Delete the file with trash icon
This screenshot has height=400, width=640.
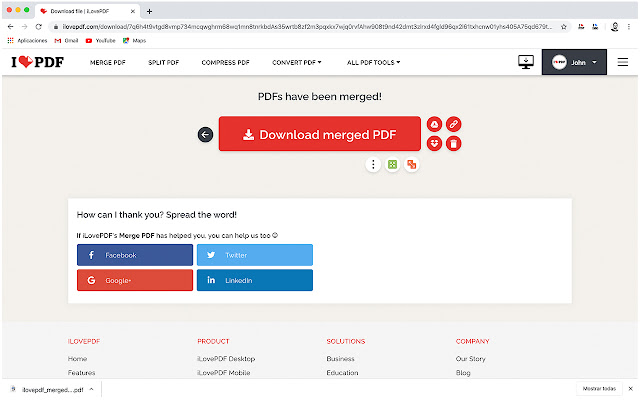click(453, 143)
